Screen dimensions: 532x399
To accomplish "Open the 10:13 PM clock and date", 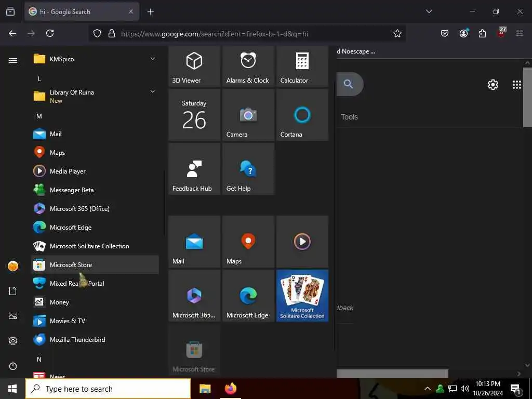I will [x=488, y=389].
